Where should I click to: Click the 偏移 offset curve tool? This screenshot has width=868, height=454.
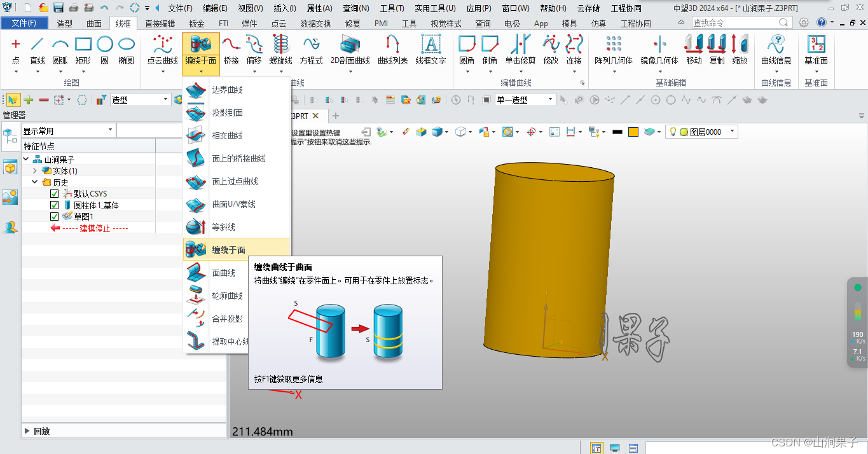pyautogui.click(x=254, y=50)
